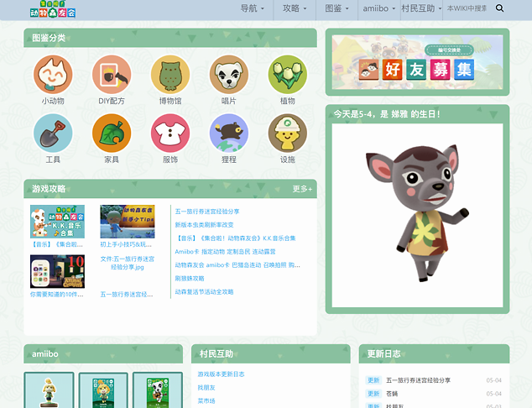Open the K.K. Slider amiibo card
532x408 pixels.
click(x=158, y=390)
